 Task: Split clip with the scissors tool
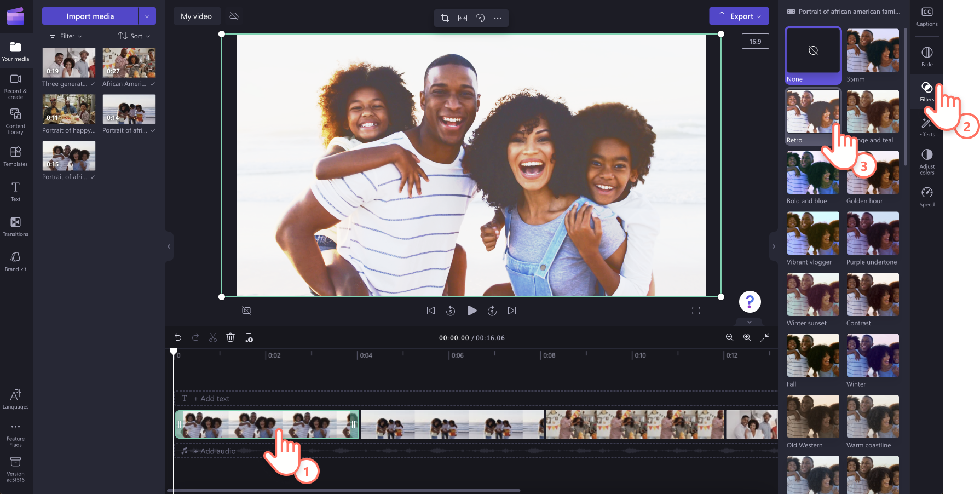(x=213, y=337)
